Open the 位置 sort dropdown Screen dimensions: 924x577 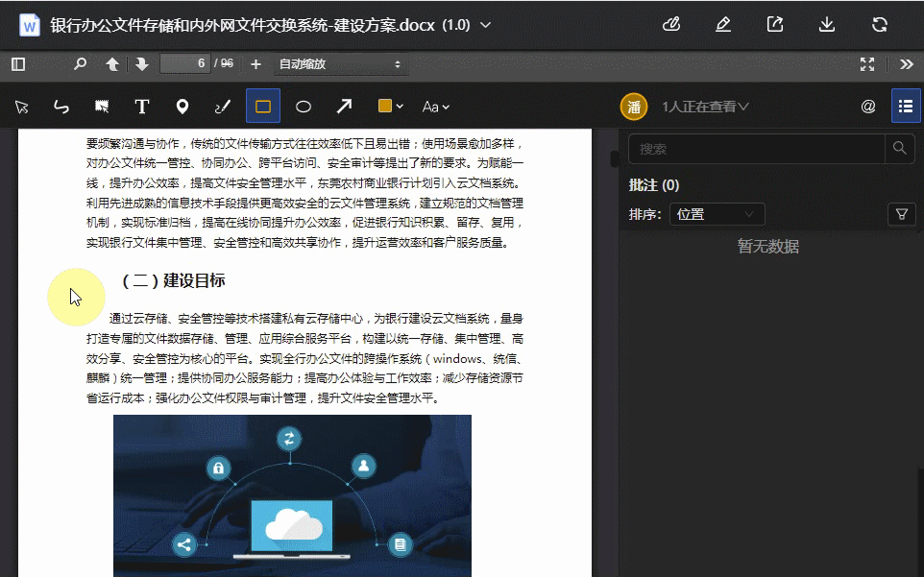(717, 214)
